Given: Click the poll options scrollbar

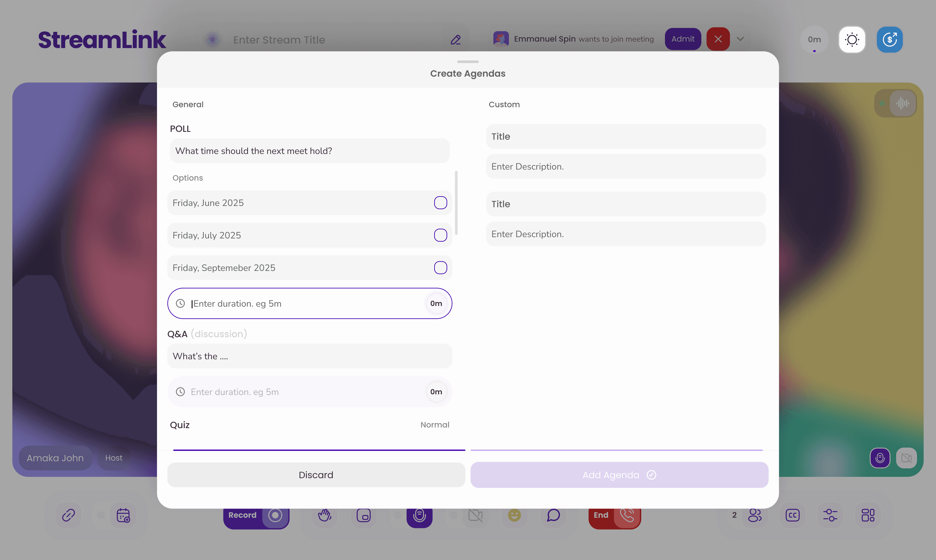Looking at the screenshot, I should (456, 203).
